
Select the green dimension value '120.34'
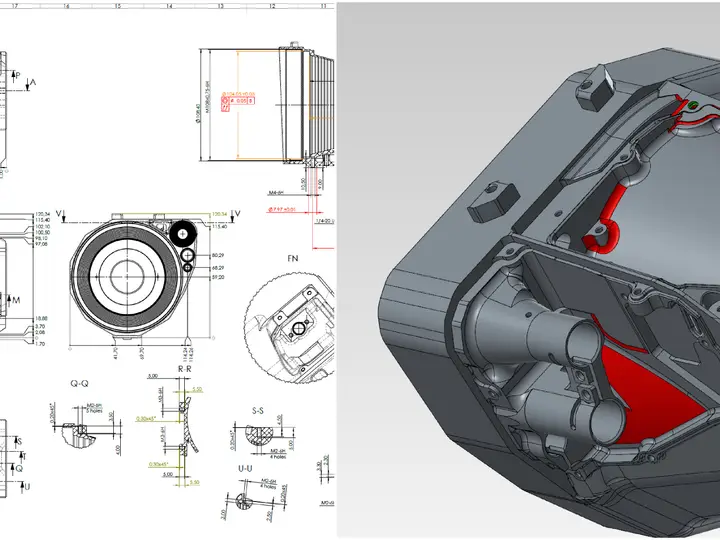click(219, 214)
